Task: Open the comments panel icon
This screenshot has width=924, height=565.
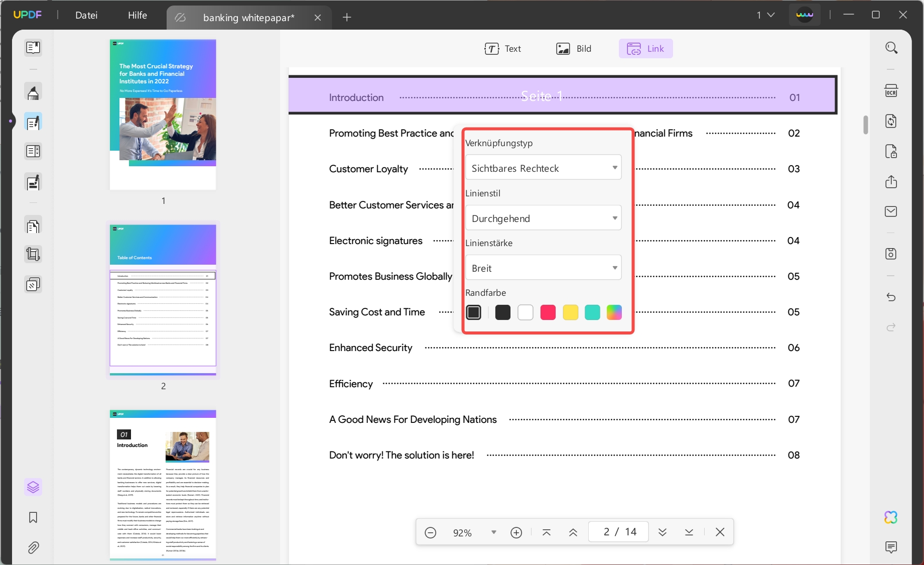Action: pyautogui.click(x=891, y=547)
